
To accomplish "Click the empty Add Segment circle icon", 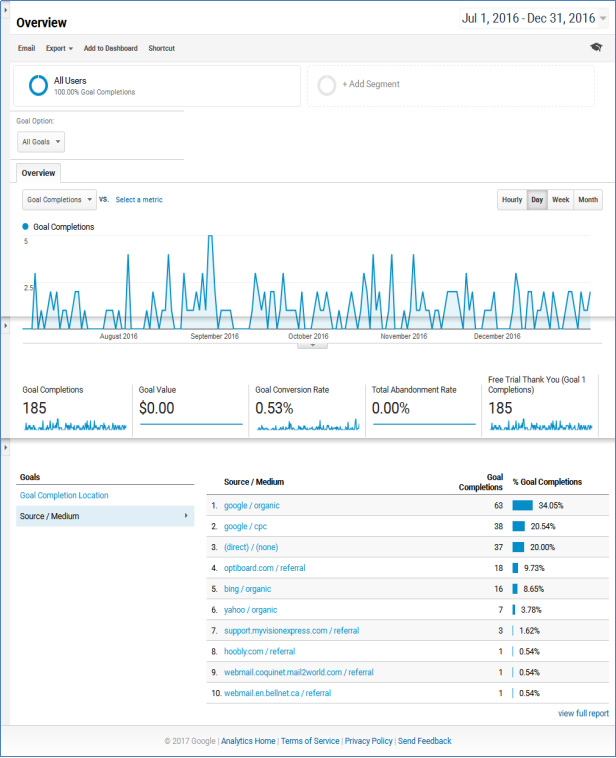I will (326, 85).
